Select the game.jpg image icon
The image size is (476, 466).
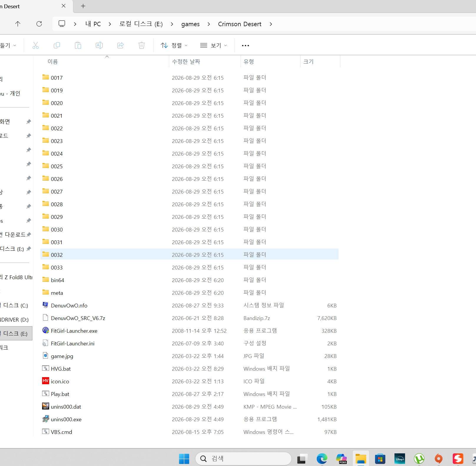45,356
